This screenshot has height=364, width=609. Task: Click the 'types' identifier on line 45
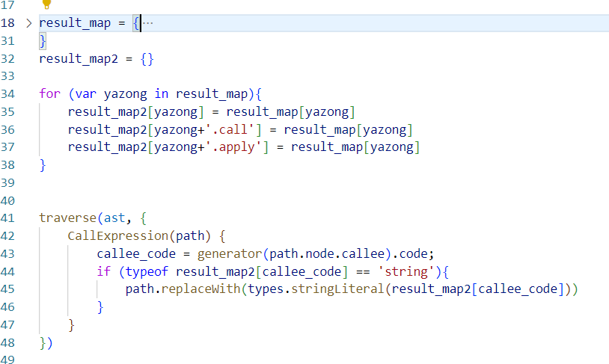coord(266,289)
